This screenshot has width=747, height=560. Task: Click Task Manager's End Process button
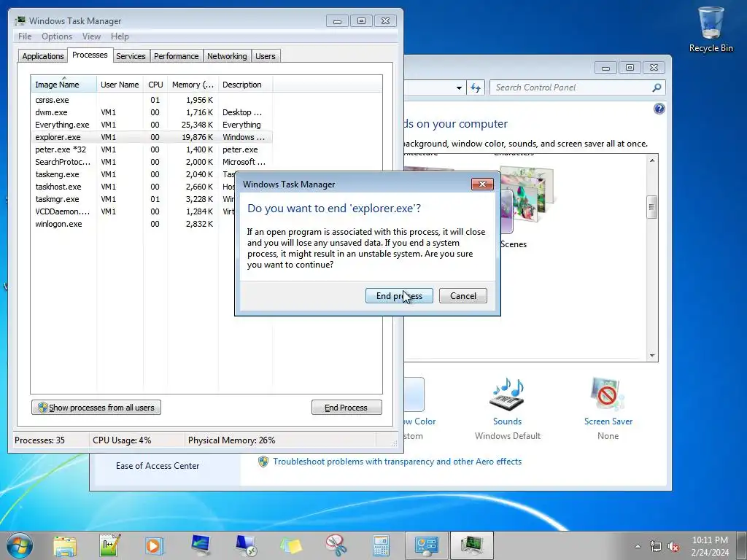click(347, 408)
